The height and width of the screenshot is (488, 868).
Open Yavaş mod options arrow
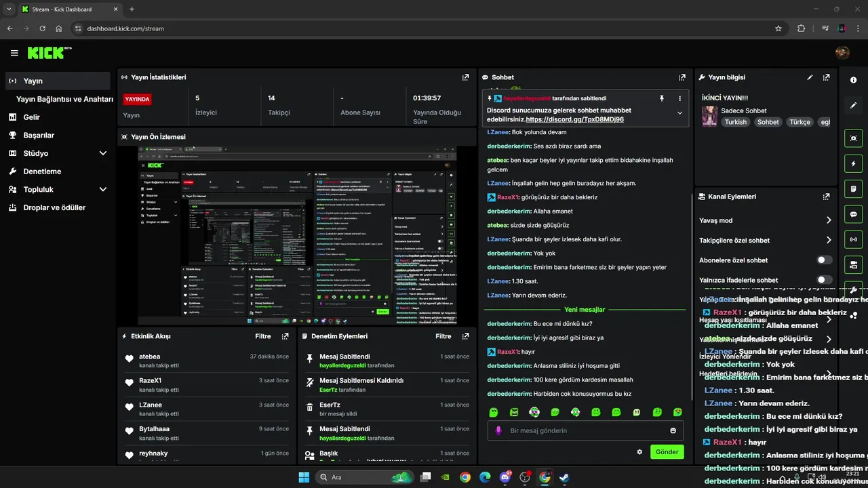click(x=829, y=220)
